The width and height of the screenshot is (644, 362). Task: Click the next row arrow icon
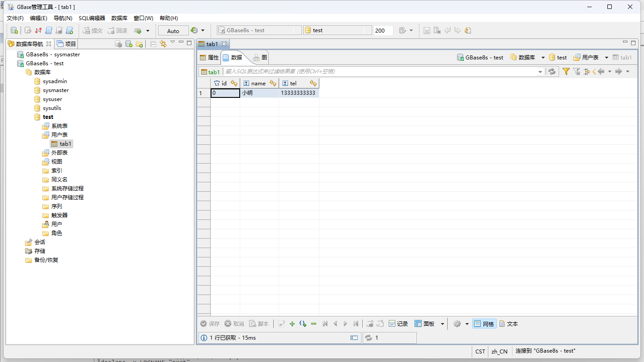[346, 324]
